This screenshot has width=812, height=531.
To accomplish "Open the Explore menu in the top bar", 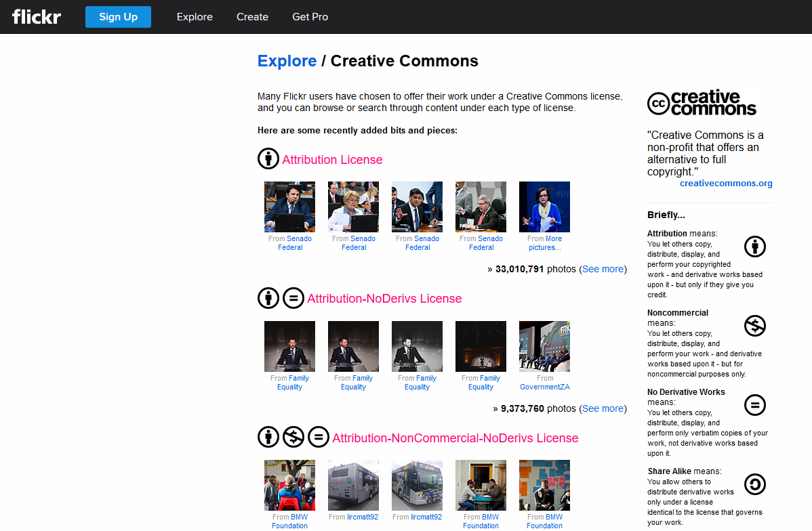I will [195, 17].
